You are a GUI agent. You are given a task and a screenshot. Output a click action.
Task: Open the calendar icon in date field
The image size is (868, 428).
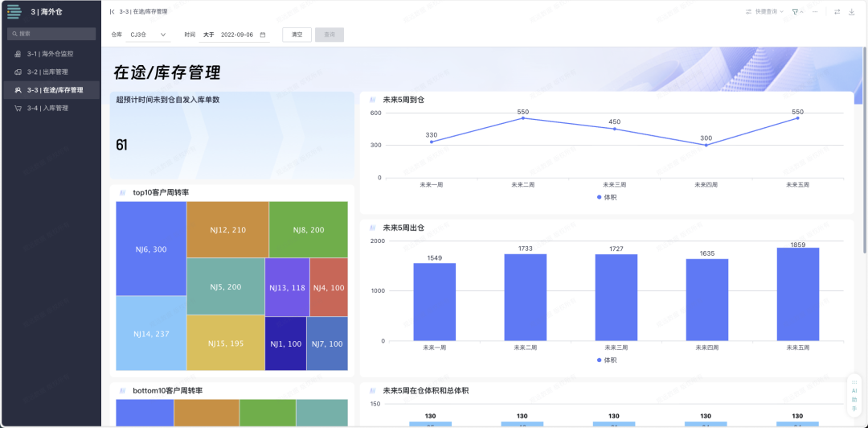(262, 35)
